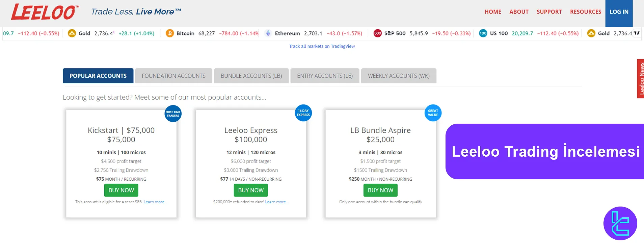Click the 14 Day Express badge
The image size is (644, 247).
point(303,113)
